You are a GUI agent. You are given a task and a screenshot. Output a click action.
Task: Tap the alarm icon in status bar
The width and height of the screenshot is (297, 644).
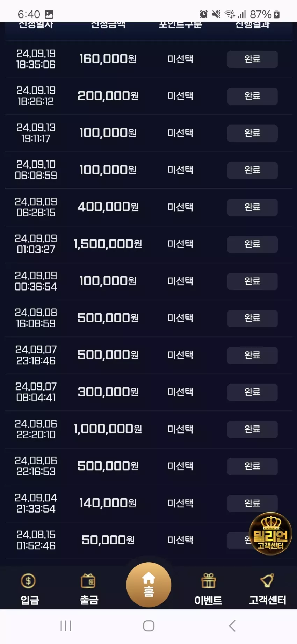pos(203,14)
